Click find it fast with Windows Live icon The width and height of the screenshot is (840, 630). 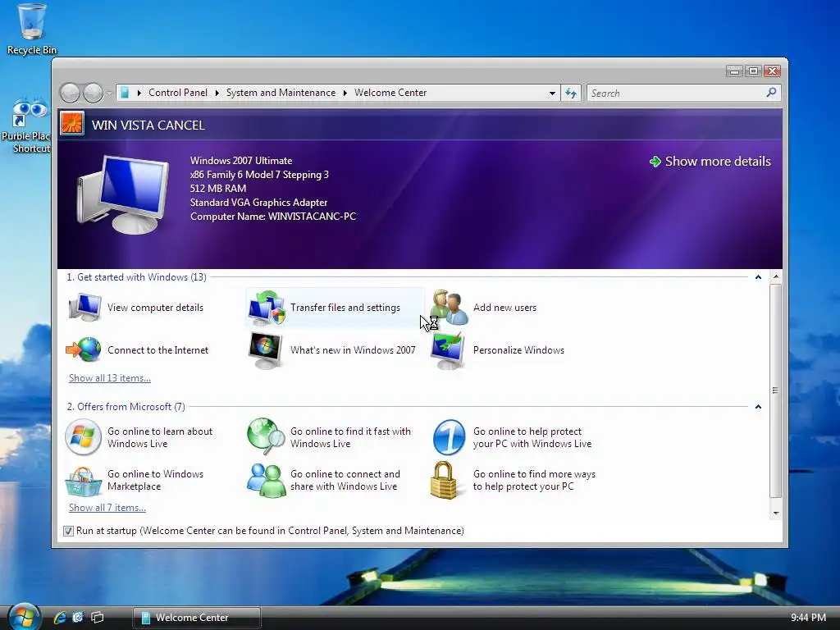[266, 436]
